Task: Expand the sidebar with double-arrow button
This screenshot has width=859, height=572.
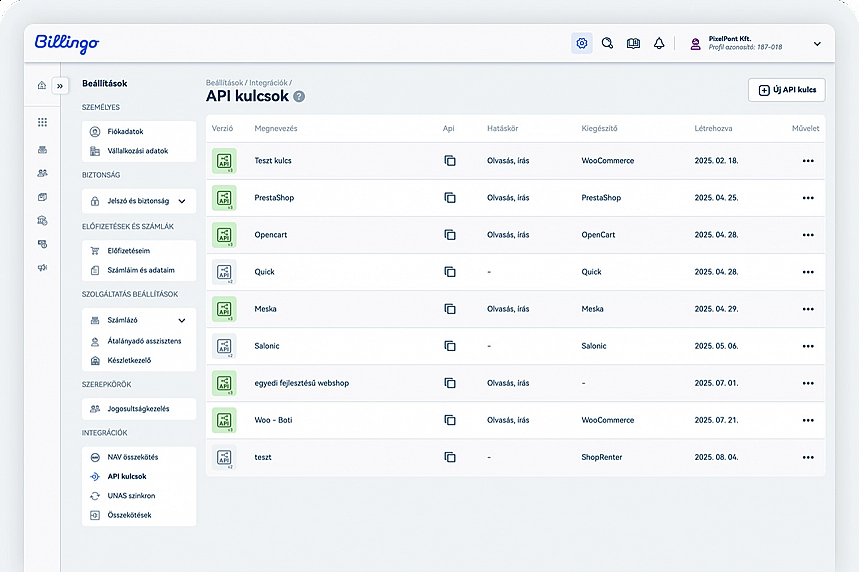Action: [x=59, y=85]
